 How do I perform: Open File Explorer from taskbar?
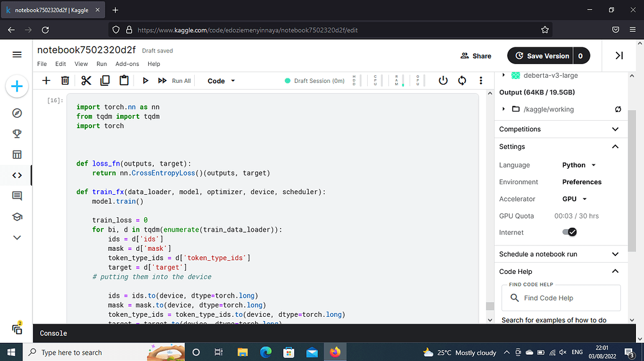242,352
